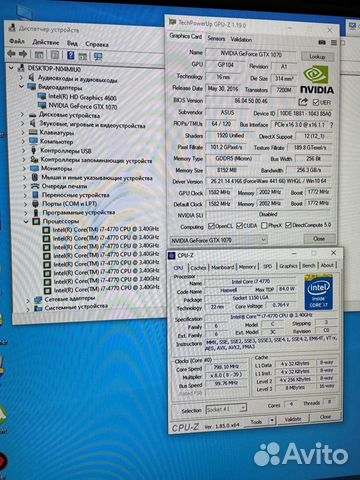Expand the Мониторы node

coord(24,168)
